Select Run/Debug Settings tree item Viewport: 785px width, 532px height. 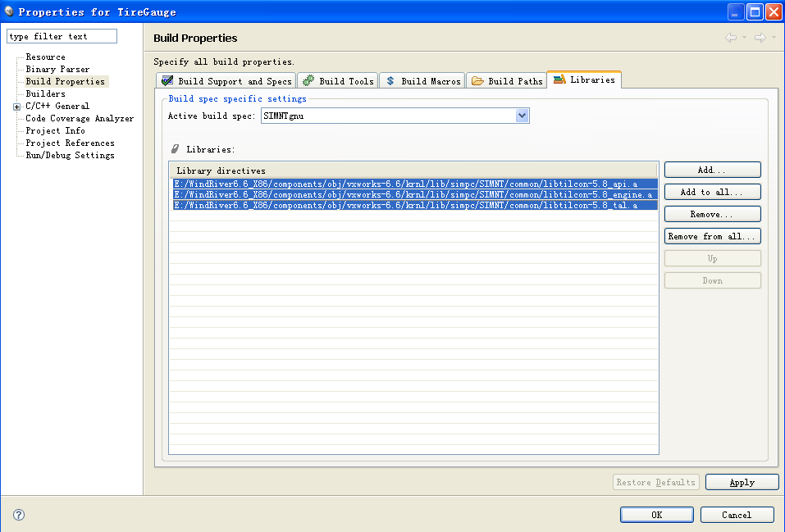click(70, 155)
